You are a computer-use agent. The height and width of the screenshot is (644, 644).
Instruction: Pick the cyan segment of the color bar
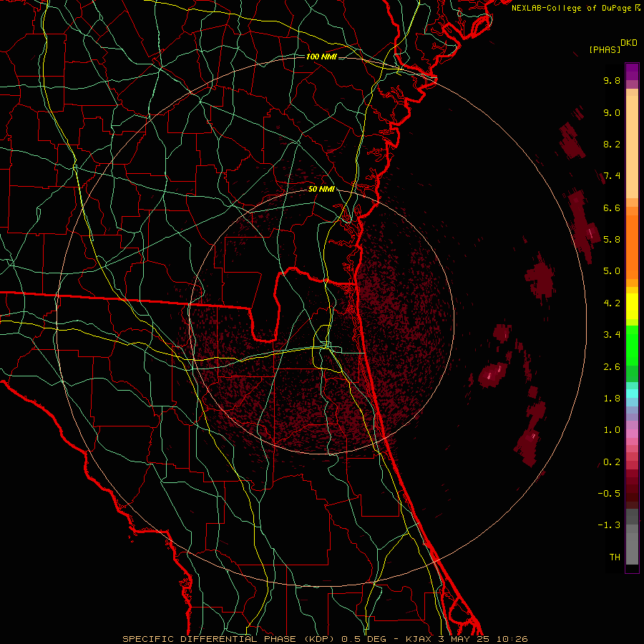(x=632, y=393)
